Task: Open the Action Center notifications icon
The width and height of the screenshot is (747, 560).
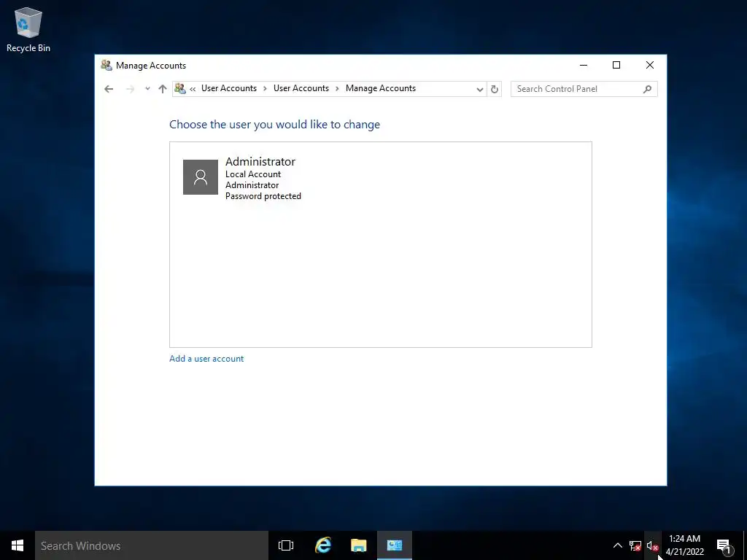Action: [x=724, y=545]
